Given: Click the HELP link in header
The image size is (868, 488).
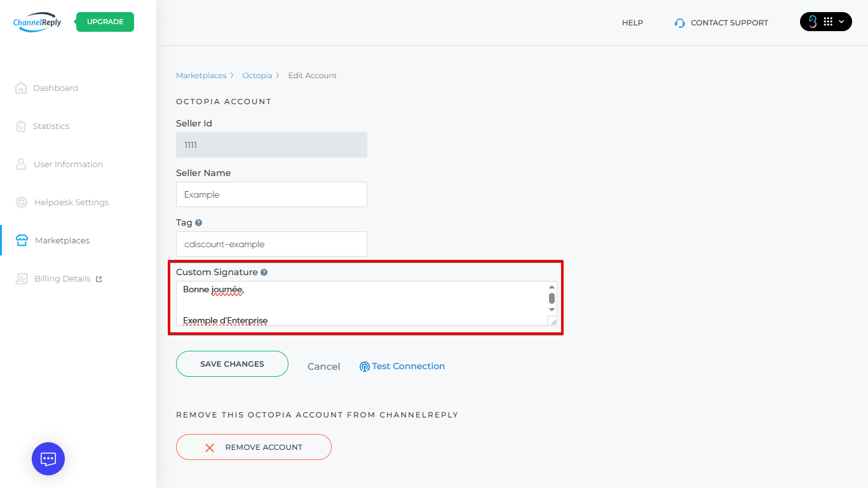Looking at the screenshot, I should coord(632,22).
